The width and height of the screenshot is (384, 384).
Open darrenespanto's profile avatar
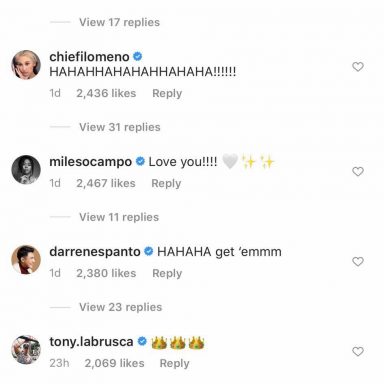coord(26,259)
